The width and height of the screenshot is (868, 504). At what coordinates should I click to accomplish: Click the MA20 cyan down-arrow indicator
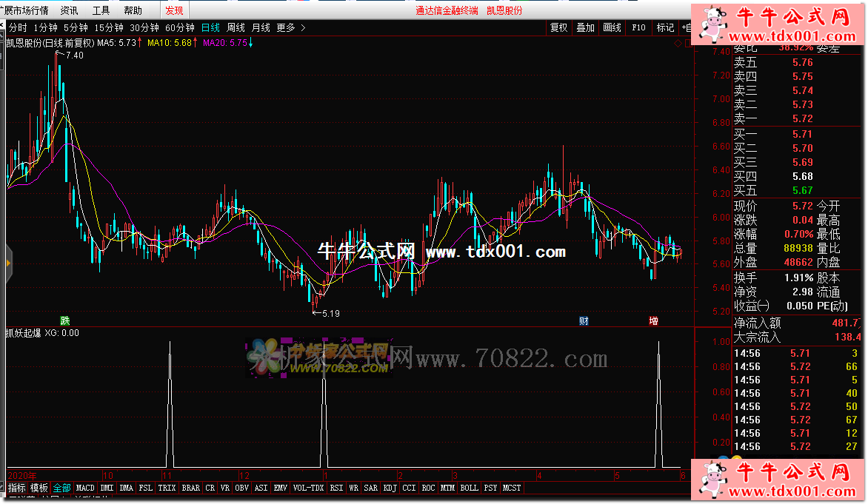[x=250, y=43]
